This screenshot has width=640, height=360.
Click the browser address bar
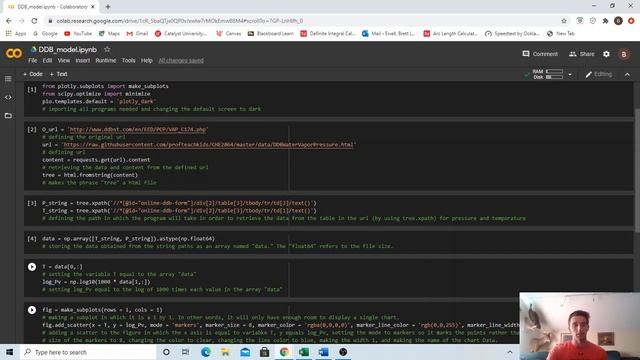[302, 21]
